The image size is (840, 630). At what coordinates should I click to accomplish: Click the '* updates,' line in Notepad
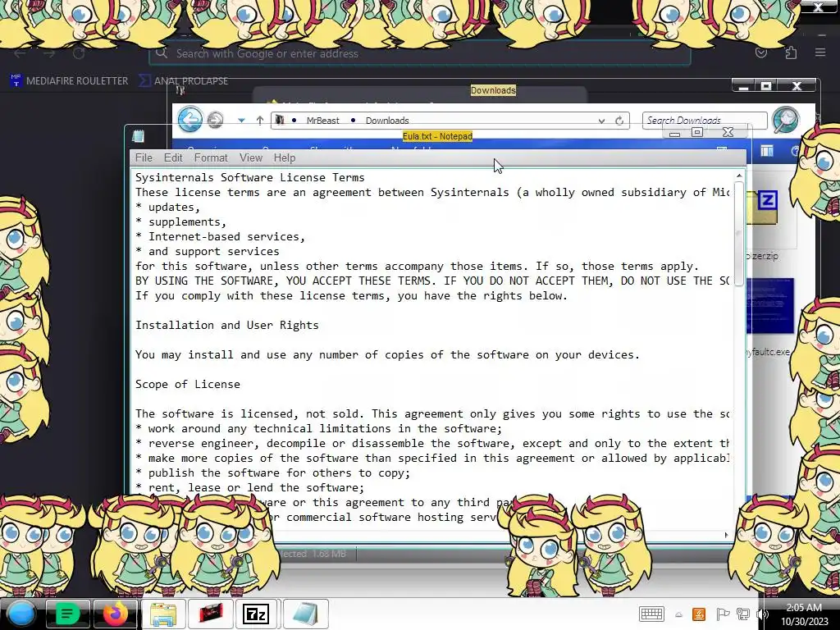(167, 207)
